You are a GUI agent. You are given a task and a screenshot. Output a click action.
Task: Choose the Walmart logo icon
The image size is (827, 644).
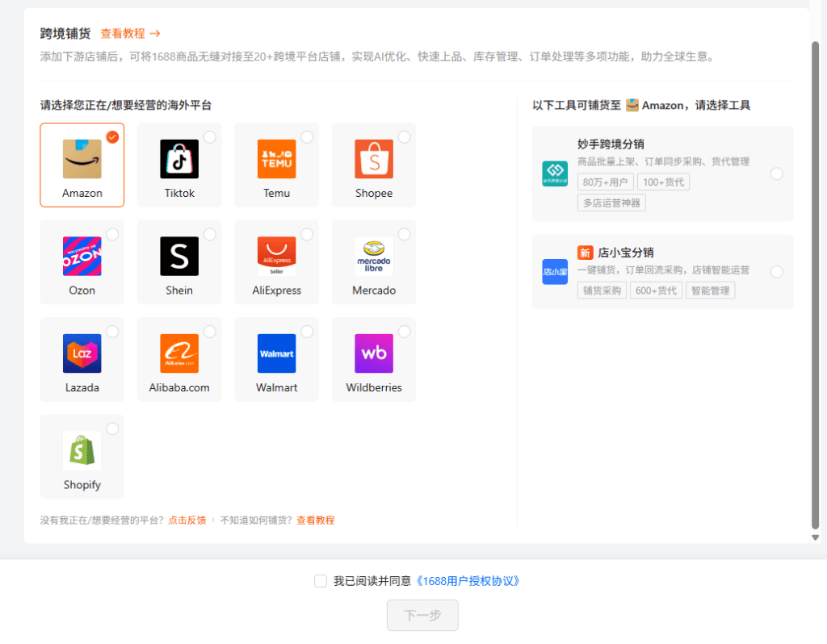[276, 353]
